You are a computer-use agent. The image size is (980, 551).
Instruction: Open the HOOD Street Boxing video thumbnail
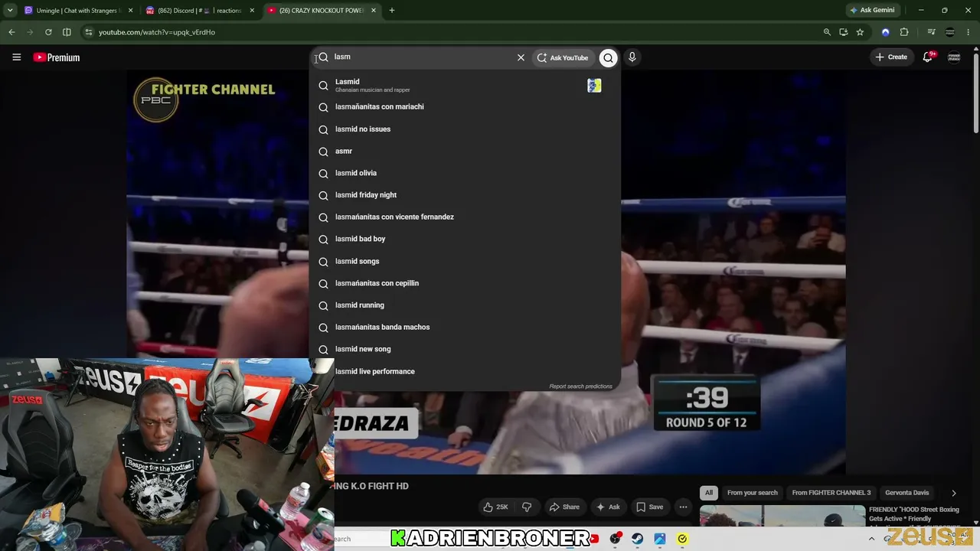(782, 517)
